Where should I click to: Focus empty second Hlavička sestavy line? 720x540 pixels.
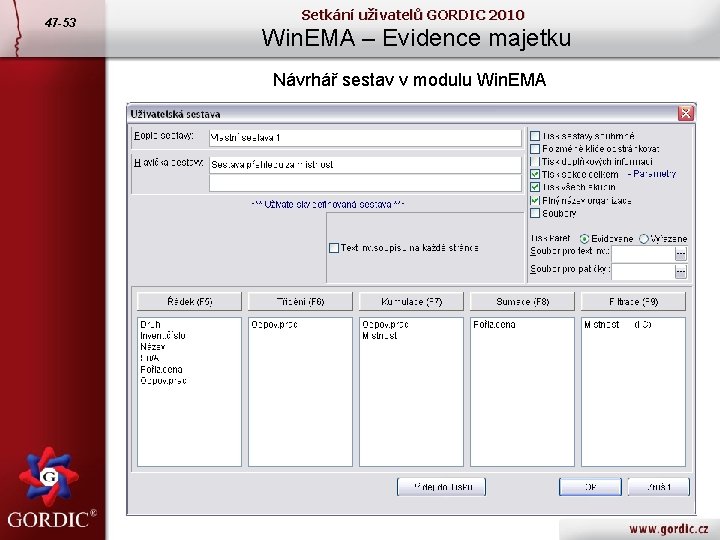coord(365,183)
